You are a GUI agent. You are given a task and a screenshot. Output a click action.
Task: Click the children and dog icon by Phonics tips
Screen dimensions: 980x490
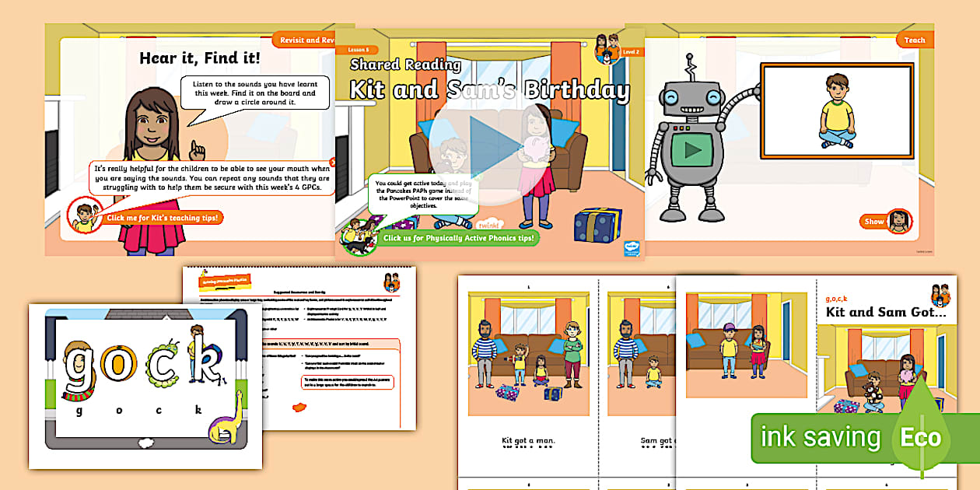click(358, 236)
